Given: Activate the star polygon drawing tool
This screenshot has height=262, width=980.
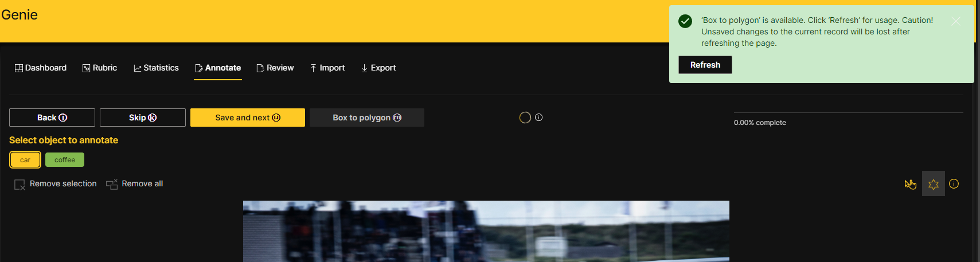Looking at the screenshot, I should pos(934,184).
